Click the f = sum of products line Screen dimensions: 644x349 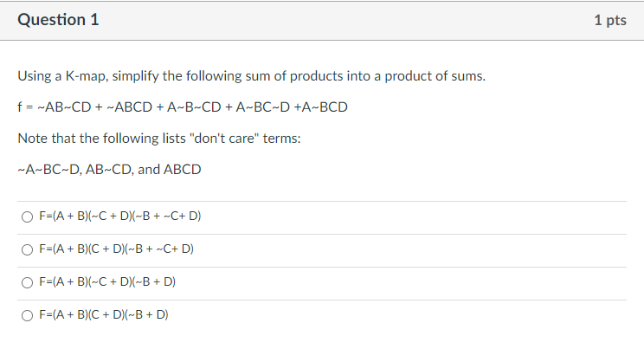coord(183,107)
